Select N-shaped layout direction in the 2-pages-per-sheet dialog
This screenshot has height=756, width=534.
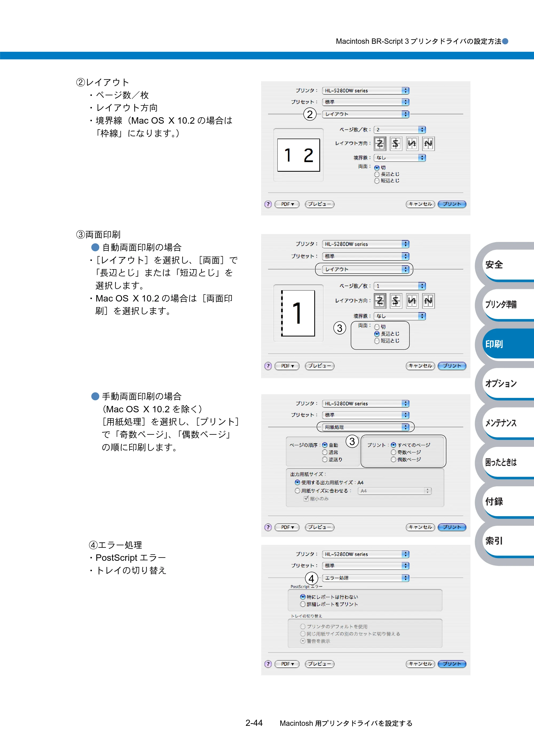(x=428, y=144)
